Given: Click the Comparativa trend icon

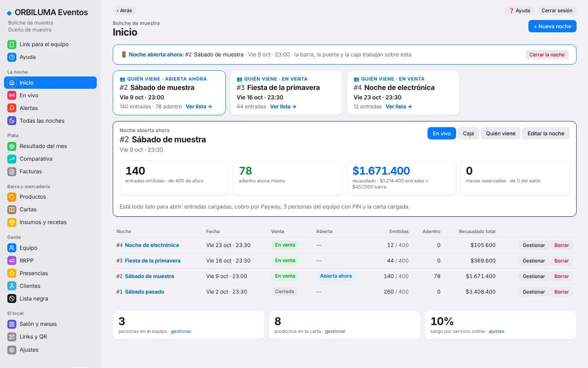Looking at the screenshot, I should tap(12, 159).
